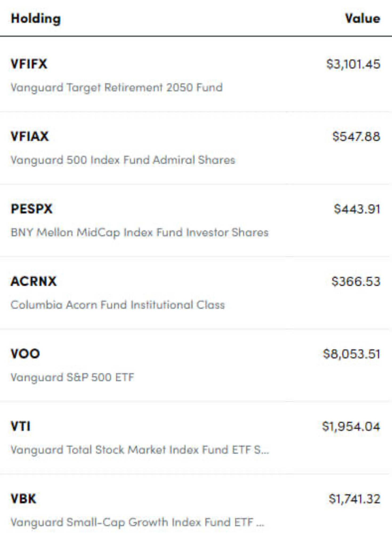
Task: Select the VFIFX ticker symbol
Action: pos(29,64)
